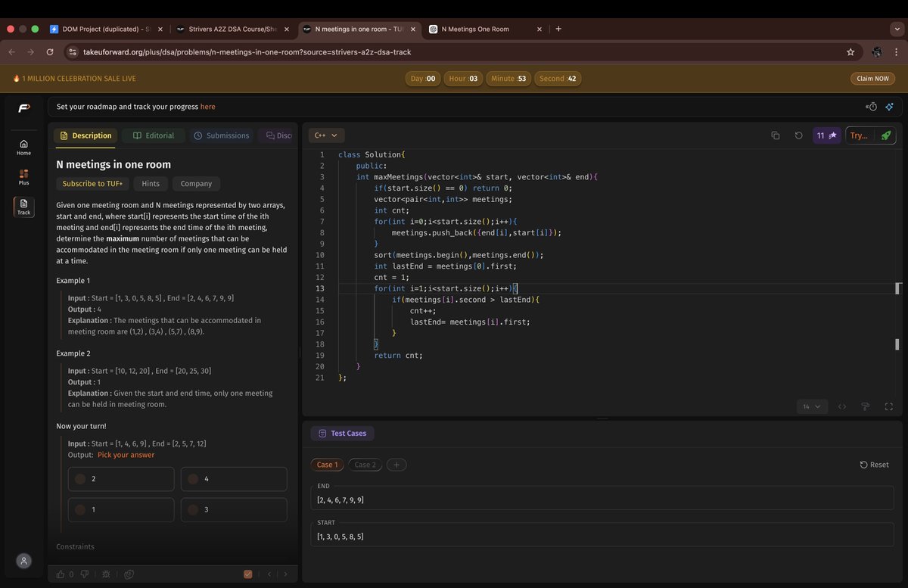This screenshot has width=908, height=588.
Task: Select the Case 2 test tab
Action: tap(365, 465)
